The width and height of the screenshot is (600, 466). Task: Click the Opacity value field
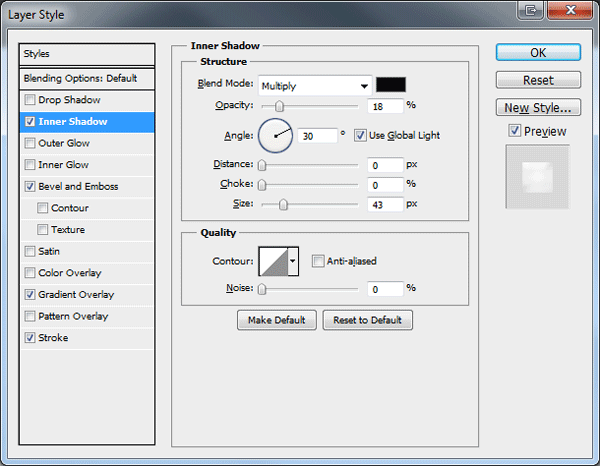pos(385,106)
